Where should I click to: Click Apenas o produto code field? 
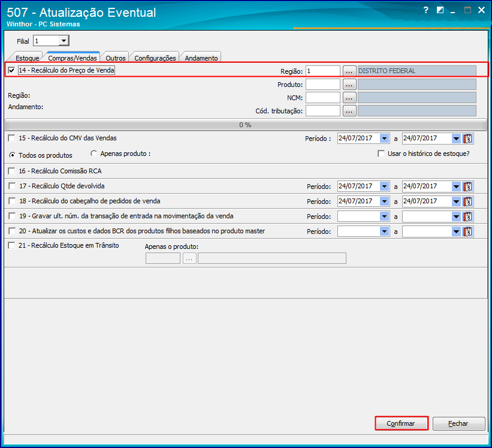(163, 258)
